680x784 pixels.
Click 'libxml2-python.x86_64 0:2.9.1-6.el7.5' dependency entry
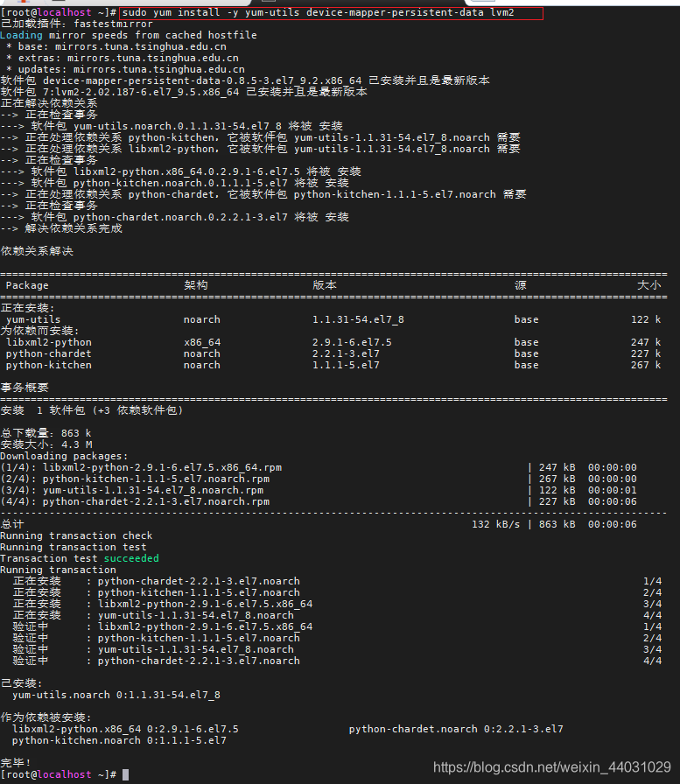pyautogui.click(x=125, y=730)
